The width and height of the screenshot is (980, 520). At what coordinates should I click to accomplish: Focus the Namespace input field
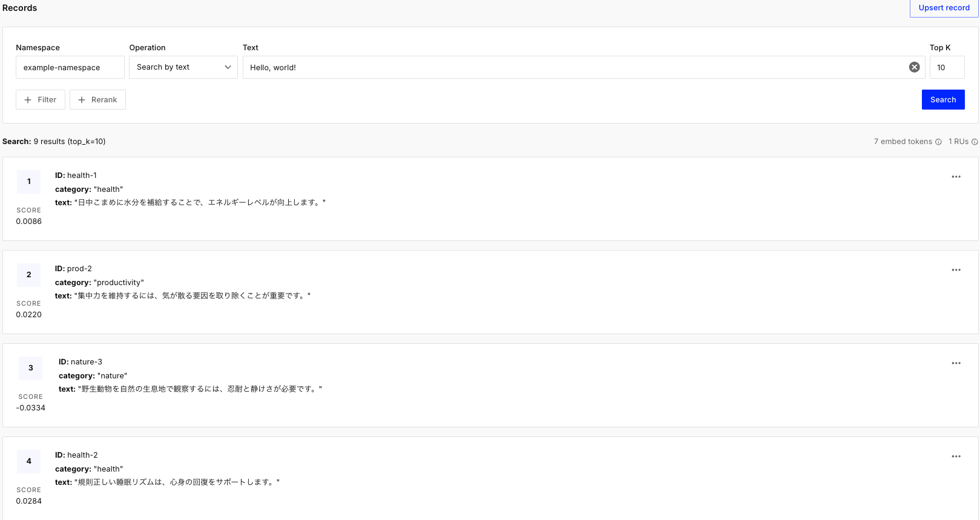70,67
